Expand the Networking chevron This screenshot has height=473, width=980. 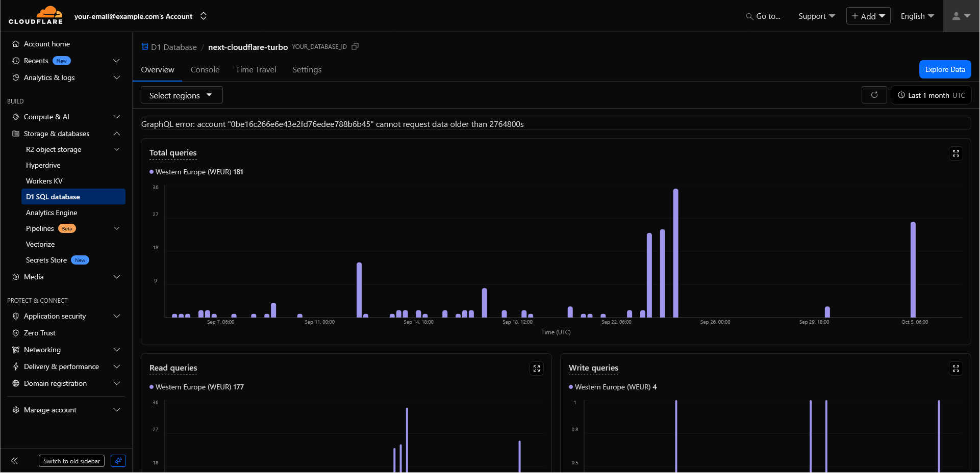[x=116, y=350]
